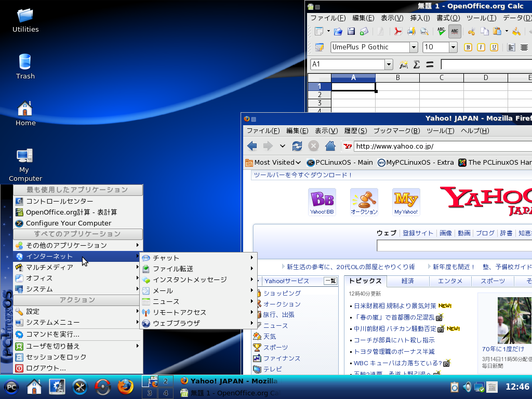Expand New document dropdown arrow in Calc
532x399 pixels.
coord(328,32)
